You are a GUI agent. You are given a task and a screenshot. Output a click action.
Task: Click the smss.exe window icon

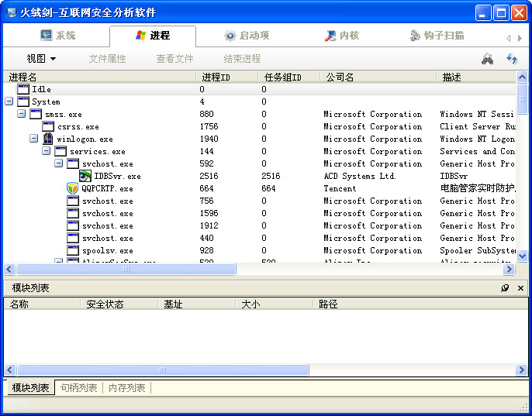pos(36,114)
